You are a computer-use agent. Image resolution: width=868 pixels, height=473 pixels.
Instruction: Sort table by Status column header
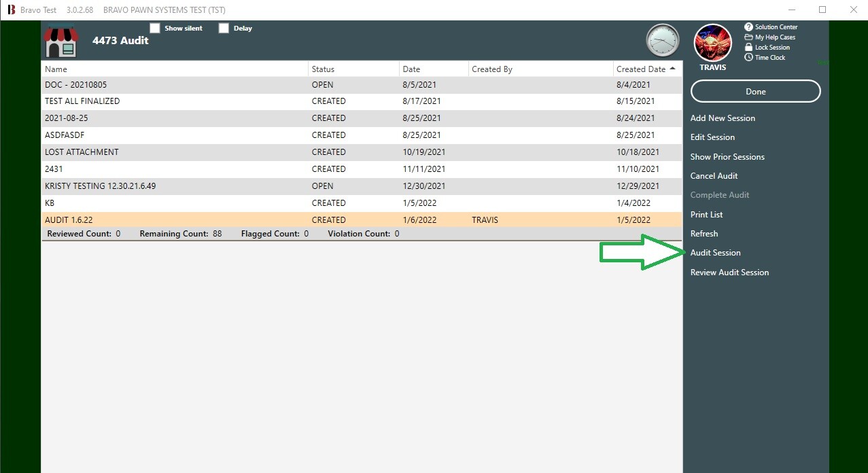[x=353, y=69]
